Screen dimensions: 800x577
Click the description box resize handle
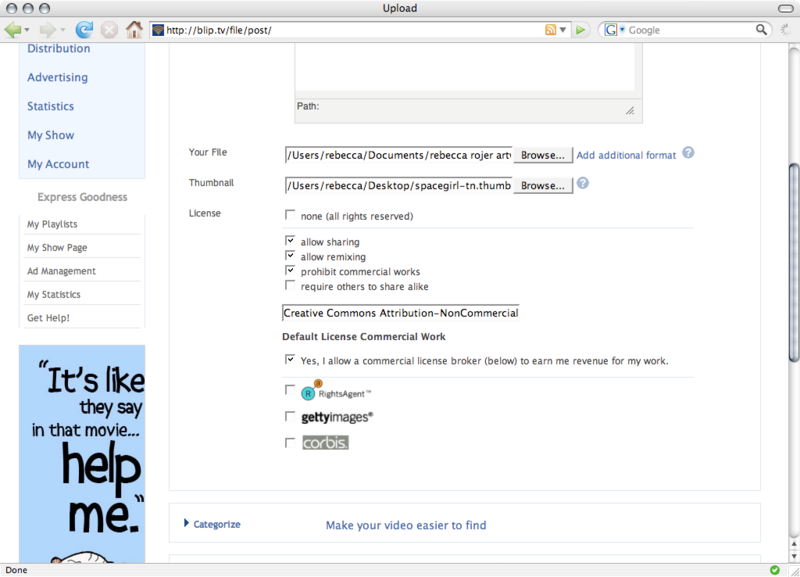(x=630, y=110)
